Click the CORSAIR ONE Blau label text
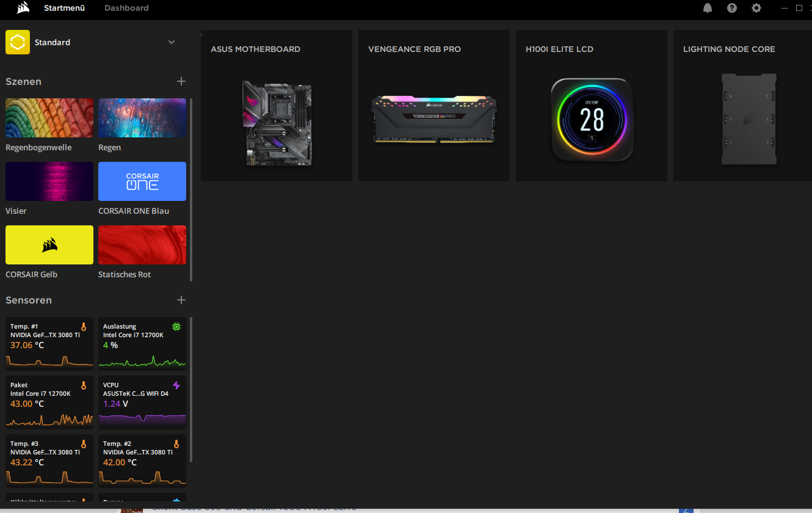 coord(134,211)
